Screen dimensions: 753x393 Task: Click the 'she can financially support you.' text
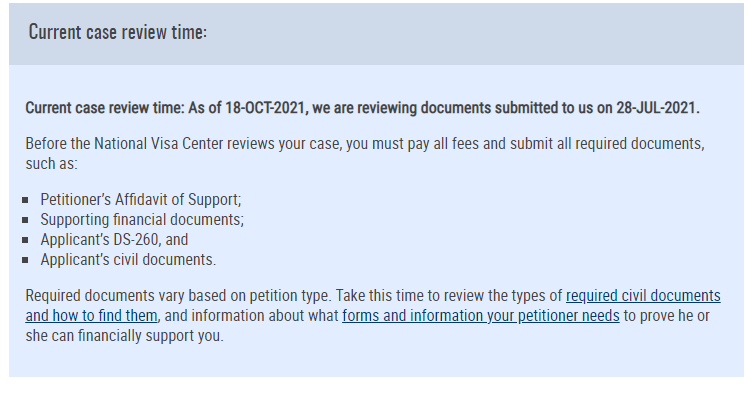124,336
